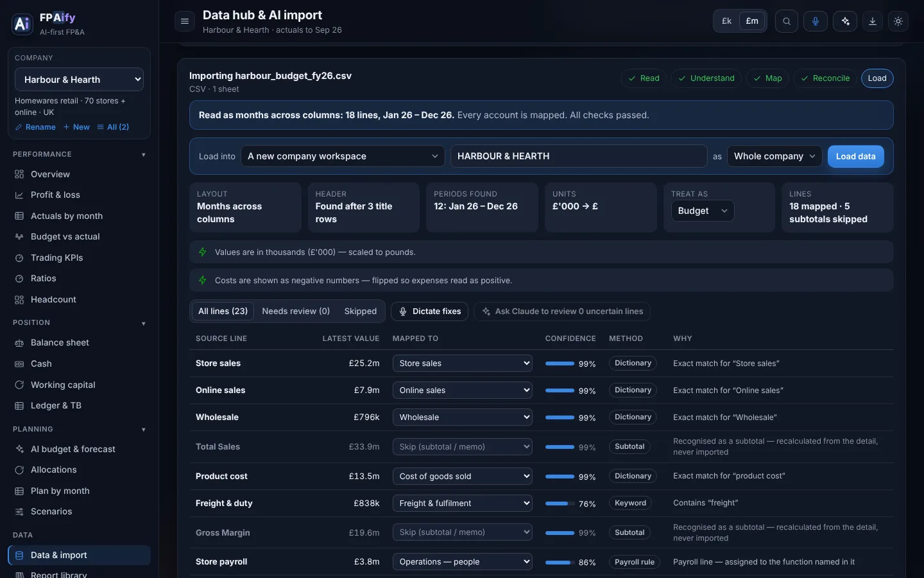Open the Load into workspace dropdown
The image size is (924, 578).
point(343,156)
